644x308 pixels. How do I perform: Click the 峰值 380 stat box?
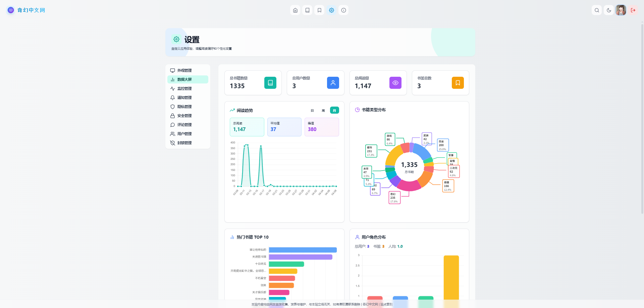click(x=322, y=127)
